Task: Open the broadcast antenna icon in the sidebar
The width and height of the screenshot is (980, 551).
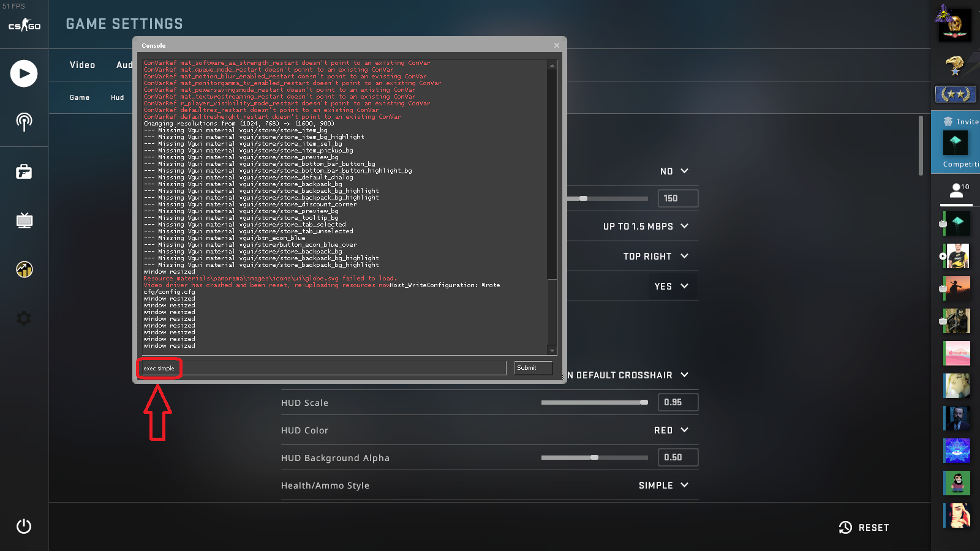Action: [x=24, y=122]
